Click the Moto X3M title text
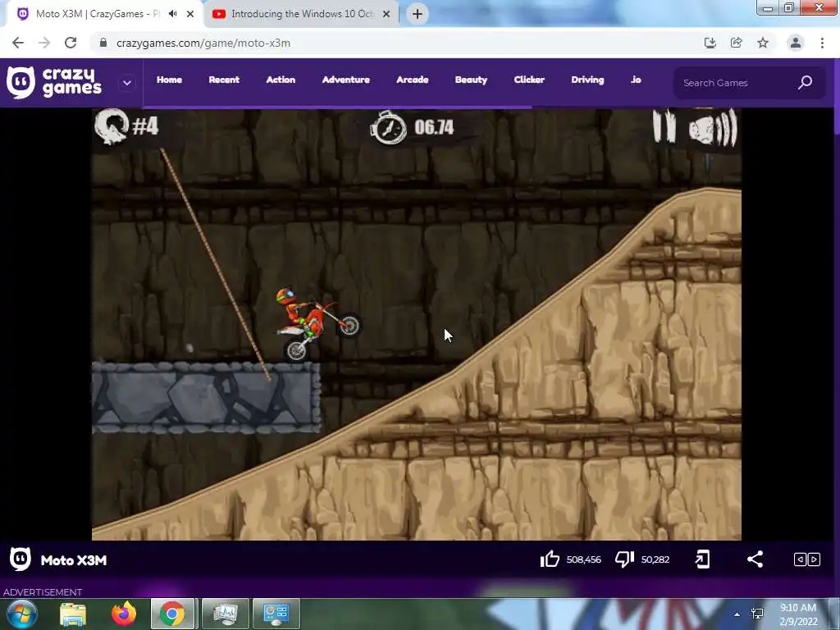The height and width of the screenshot is (630, 840). tap(74, 560)
